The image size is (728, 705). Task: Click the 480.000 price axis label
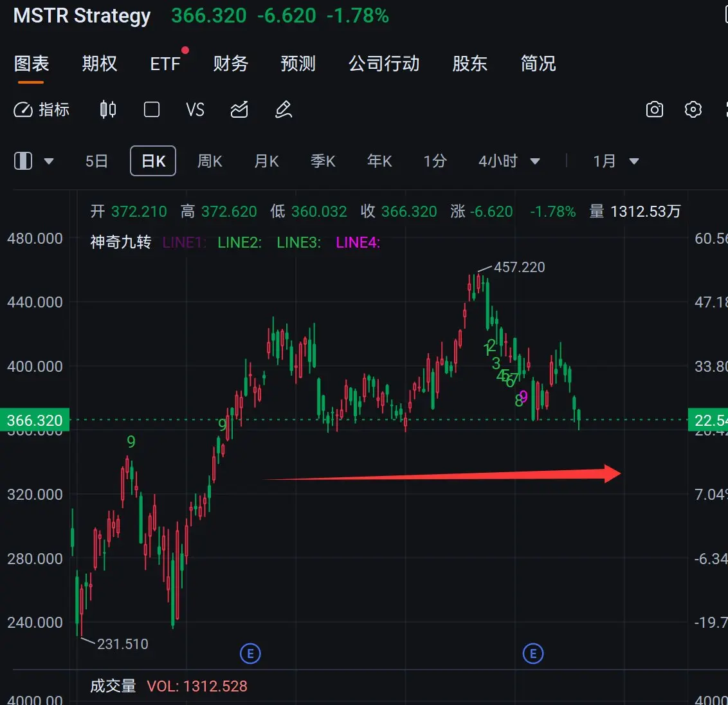tap(35, 239)
